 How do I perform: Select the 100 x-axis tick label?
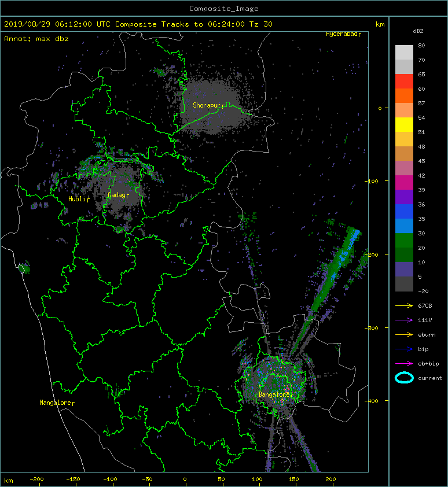[257, 479]
